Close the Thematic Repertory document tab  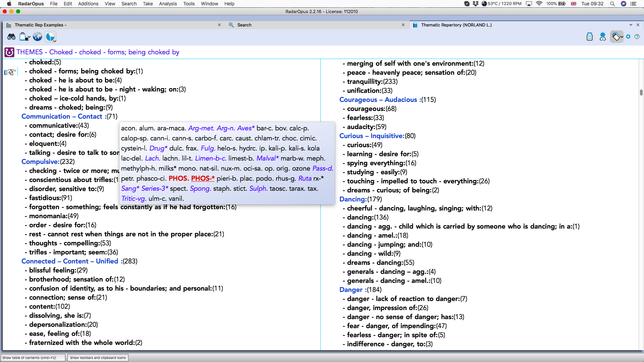pos(638,25)
